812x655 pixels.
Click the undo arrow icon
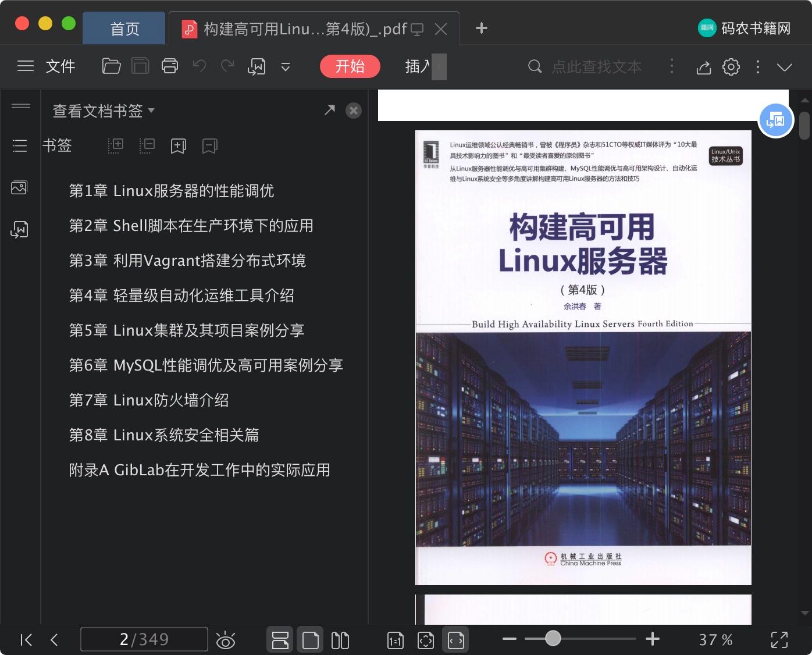point(199,66)
